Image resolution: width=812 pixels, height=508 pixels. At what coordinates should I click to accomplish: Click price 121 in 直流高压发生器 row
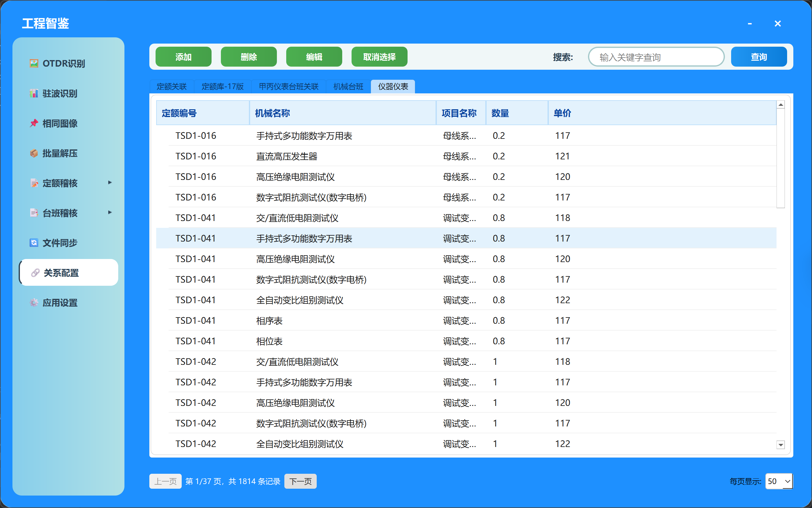tap(562, 156)
